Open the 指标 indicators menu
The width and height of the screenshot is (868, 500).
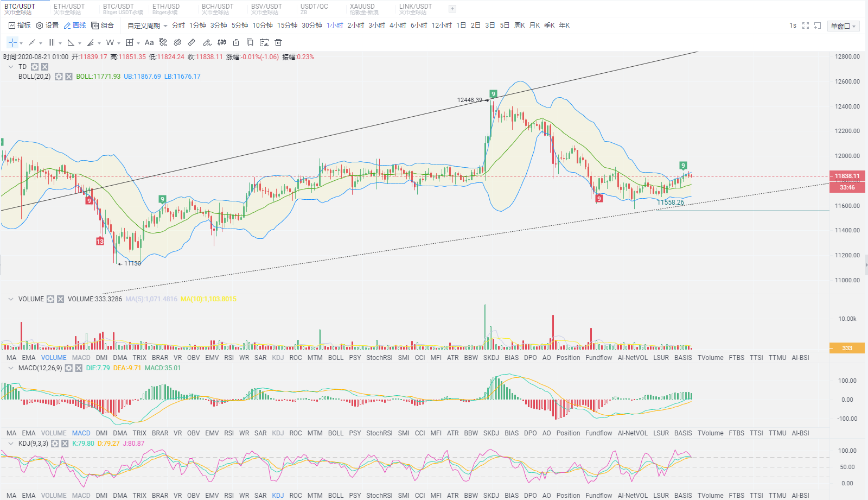coord(20,26)
